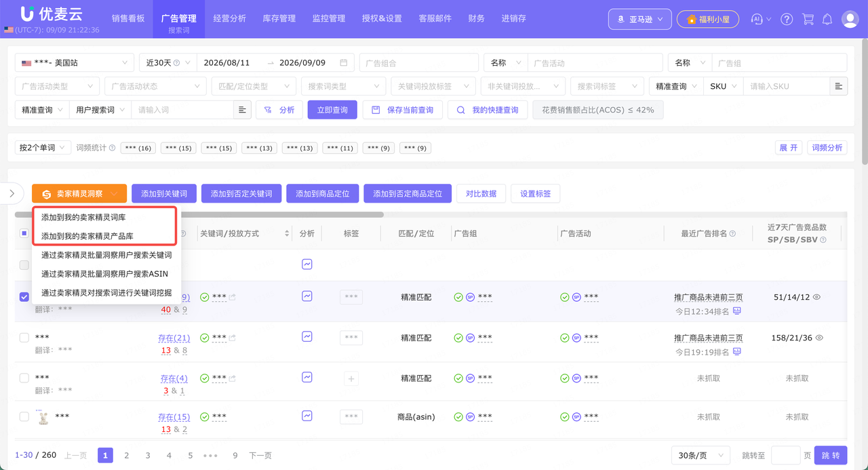Open the notification bell
Viewport: 868px width, 470px height.
[x=827, y=19]
